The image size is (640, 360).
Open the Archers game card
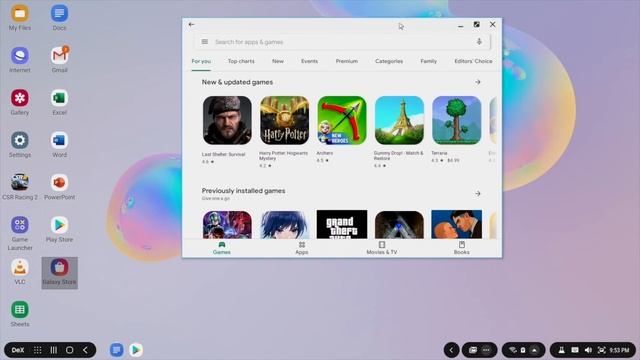tap(342, 129)
